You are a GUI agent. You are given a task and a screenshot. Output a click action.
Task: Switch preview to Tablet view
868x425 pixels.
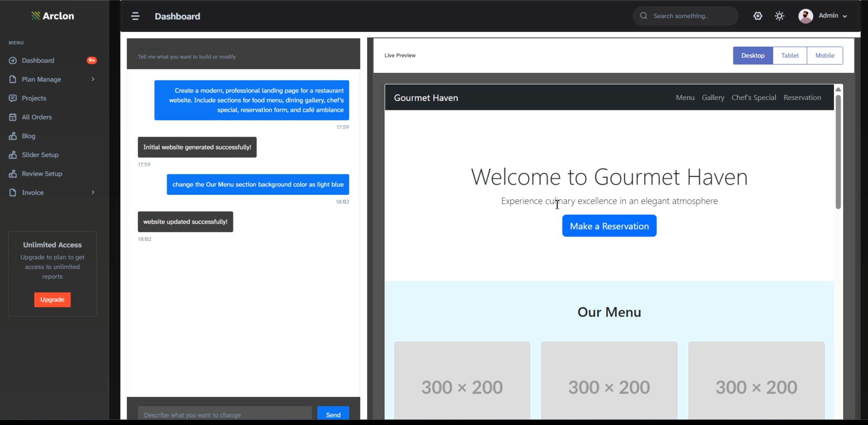[790, 55]
